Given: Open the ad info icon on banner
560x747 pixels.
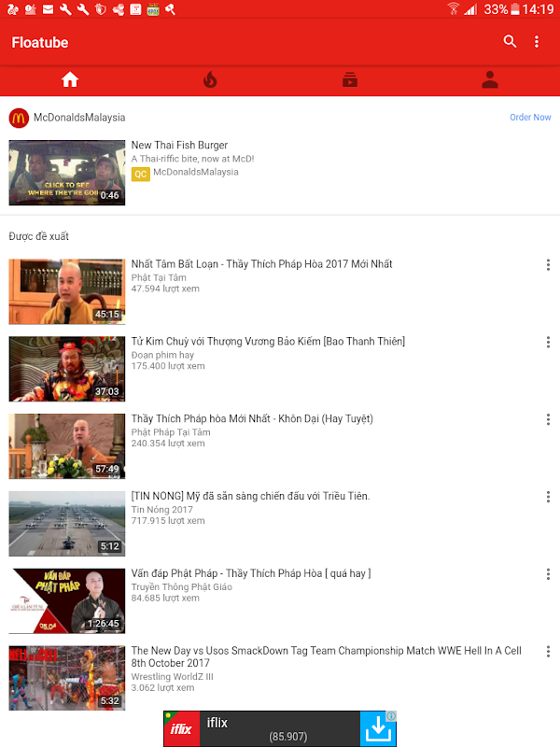Looking at the screenshot, I should (x=391, y=716).
